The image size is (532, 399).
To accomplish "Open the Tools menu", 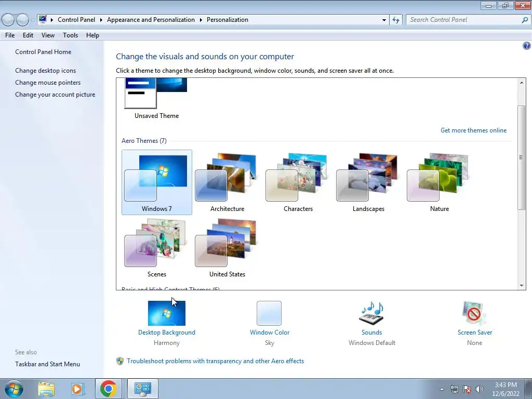I will (x=70, y=35).
